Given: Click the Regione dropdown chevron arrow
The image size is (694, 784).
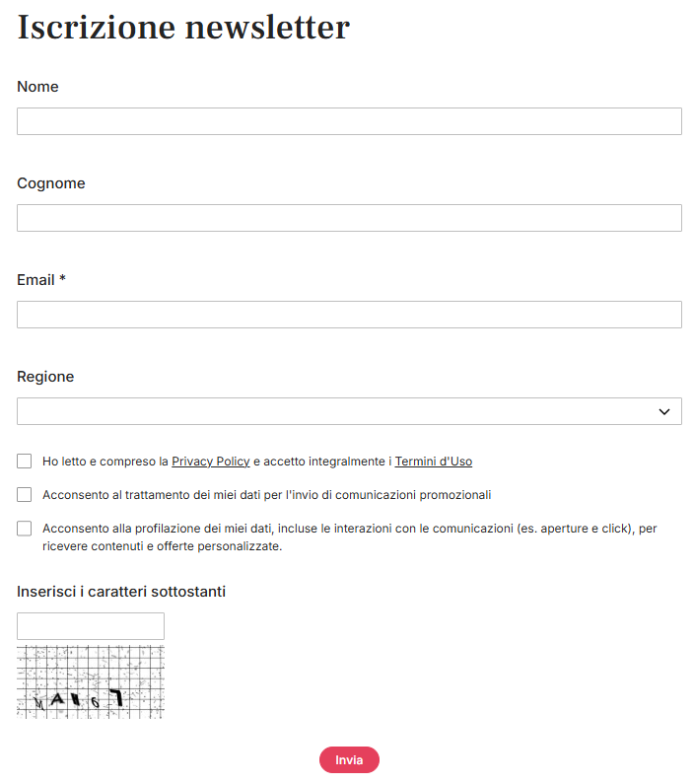Looking at the screenshot, I should tap(664, 411).
